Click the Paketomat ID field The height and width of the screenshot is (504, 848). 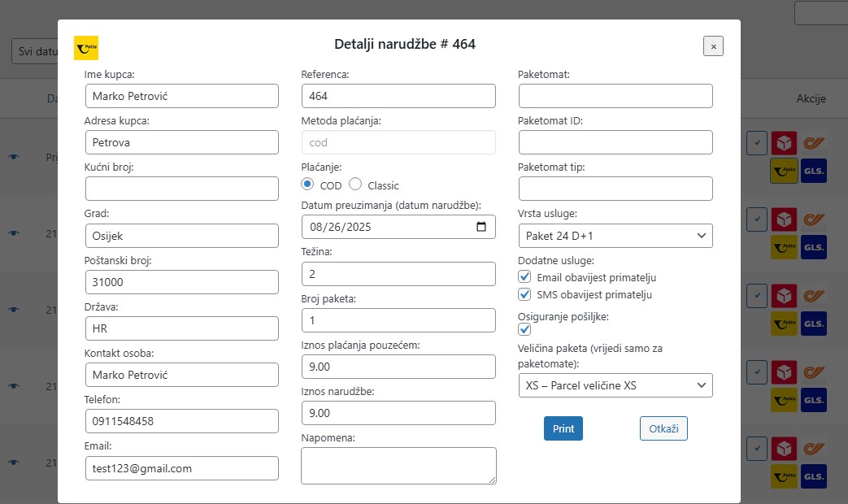coord(615,142)
